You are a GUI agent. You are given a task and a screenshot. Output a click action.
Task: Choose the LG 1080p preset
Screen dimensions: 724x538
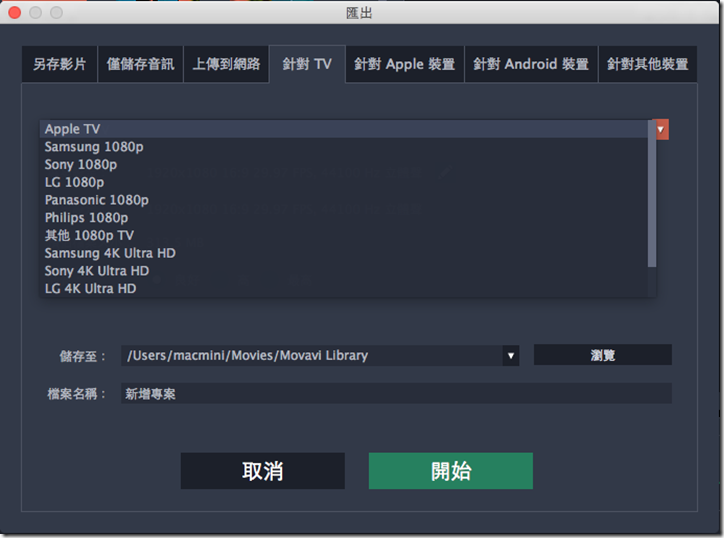344,182
